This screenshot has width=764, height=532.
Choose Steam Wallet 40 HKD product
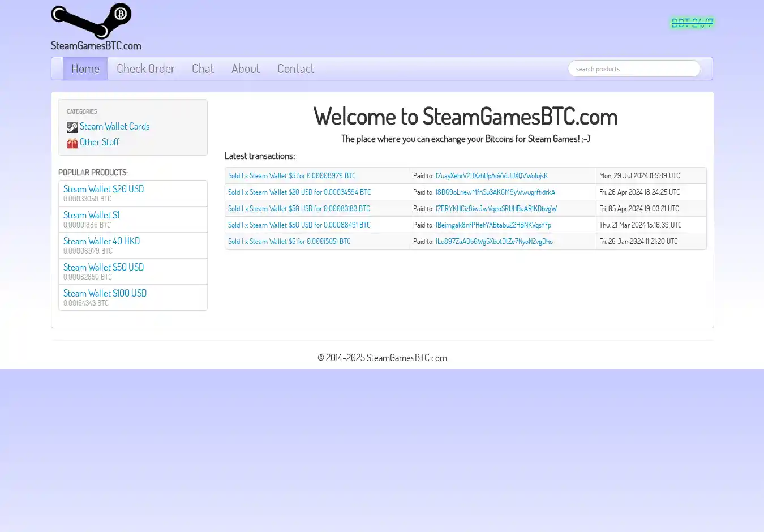pos(101,241)
